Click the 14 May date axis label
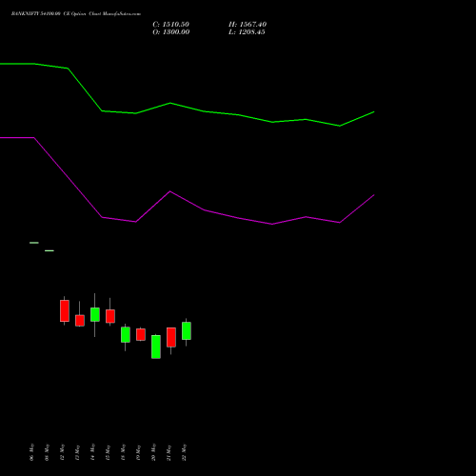 click(x=92, y=452)
